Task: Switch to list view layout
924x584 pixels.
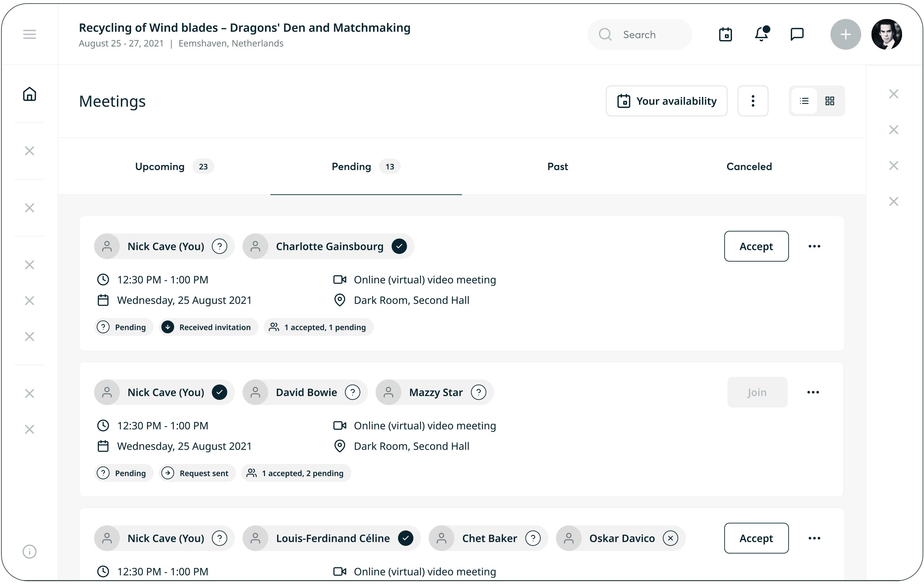Action: pyautogui.click(x=804, y=101)
